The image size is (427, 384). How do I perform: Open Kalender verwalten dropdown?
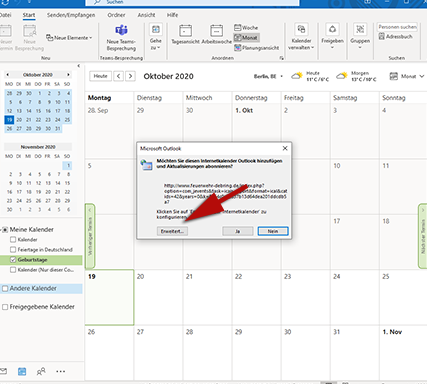point(301,37)
